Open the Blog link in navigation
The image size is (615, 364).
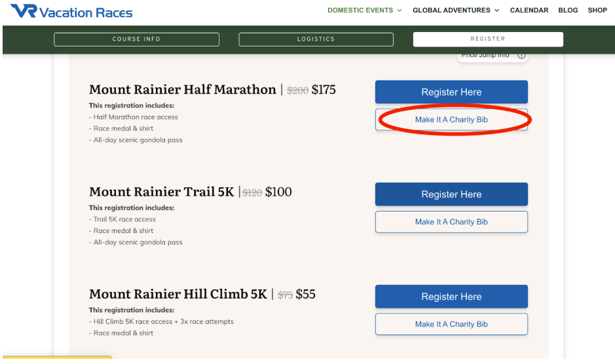point(568,10)
